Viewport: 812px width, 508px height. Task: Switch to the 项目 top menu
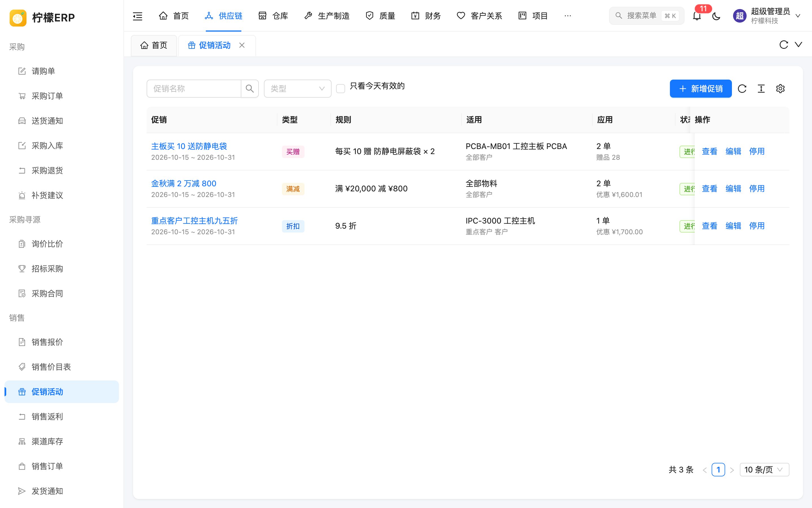point(533,16)
